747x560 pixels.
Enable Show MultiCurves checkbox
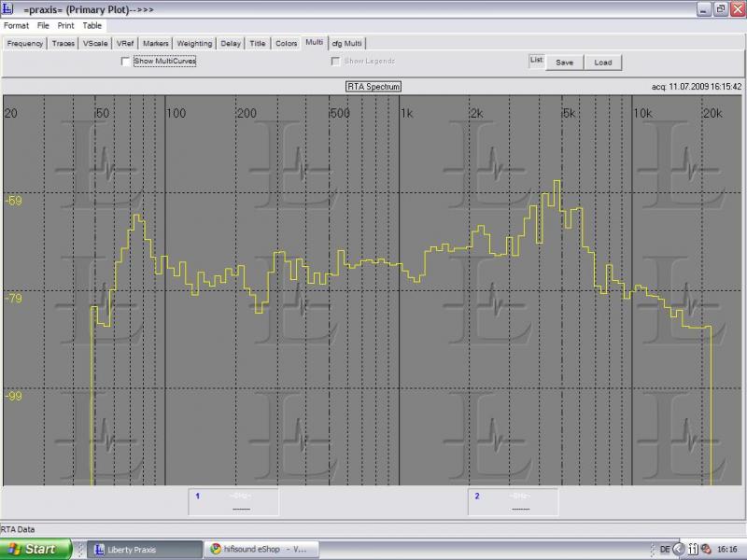[x=125, y=62]
